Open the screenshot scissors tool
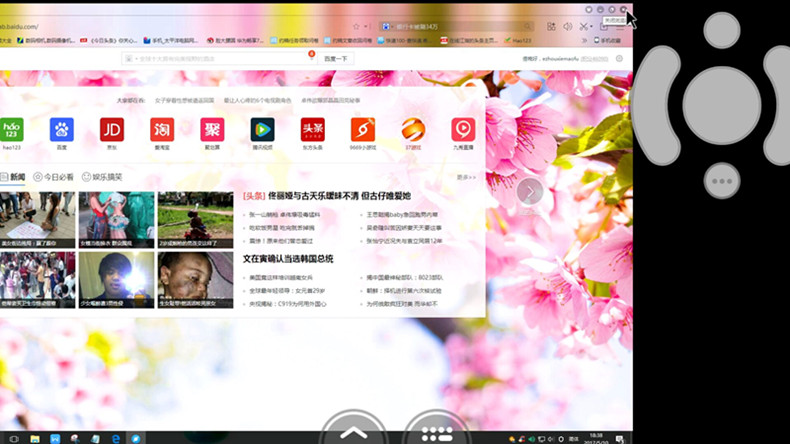790x444 pixels. click(583, 26)
